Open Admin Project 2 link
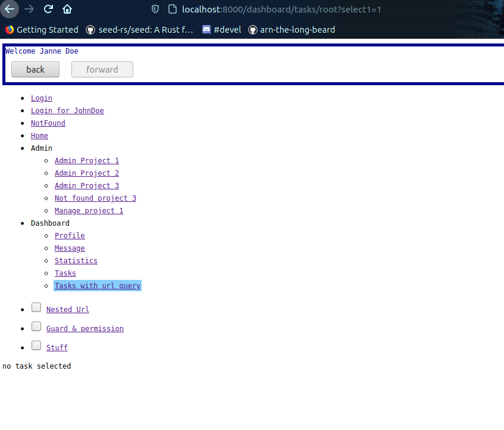This screenshot has height=430, width=504. (x=87, y=173)
